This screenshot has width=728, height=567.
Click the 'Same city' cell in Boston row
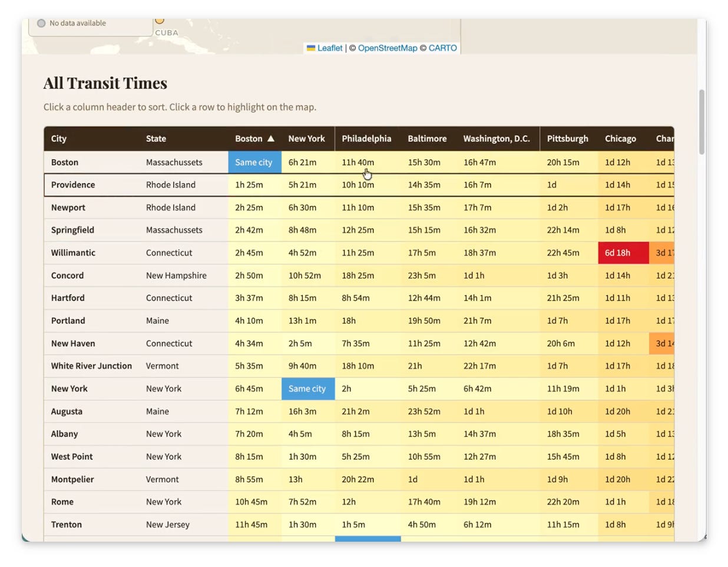[x=254, y=162]
